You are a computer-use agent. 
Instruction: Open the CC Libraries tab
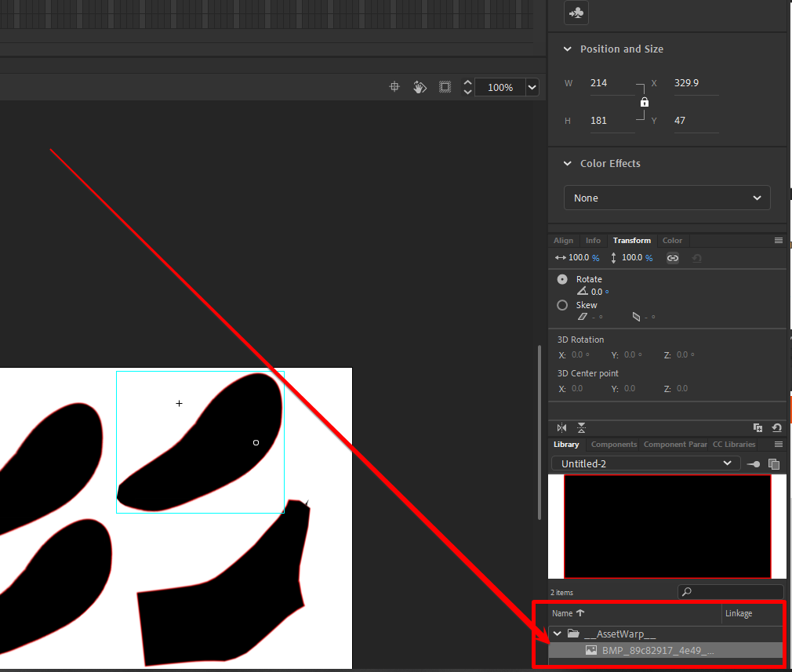pos(734,444)
